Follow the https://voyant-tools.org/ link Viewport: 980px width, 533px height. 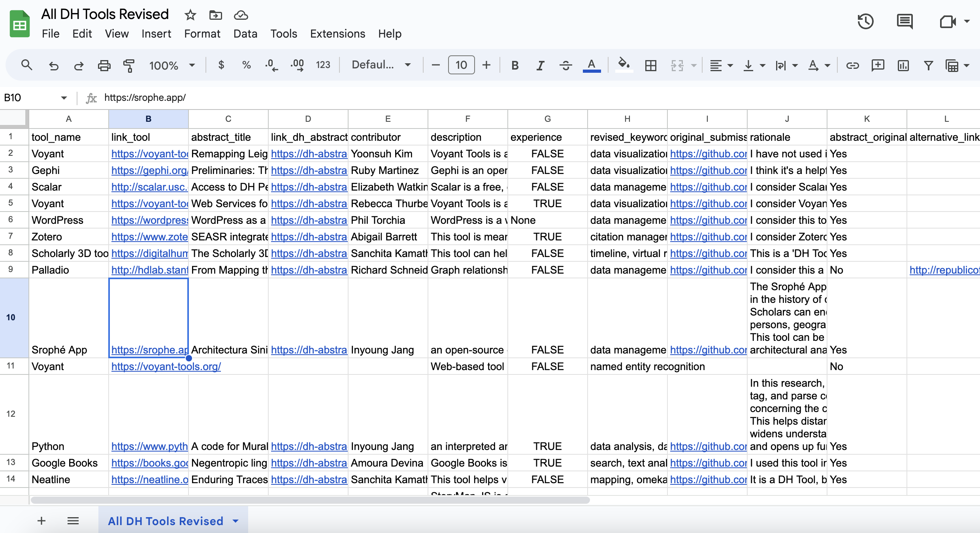(x=166, y=366)
